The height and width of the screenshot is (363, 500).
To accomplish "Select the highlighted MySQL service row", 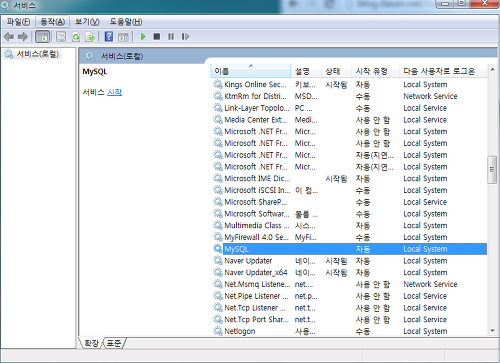I will coord(349,249).
